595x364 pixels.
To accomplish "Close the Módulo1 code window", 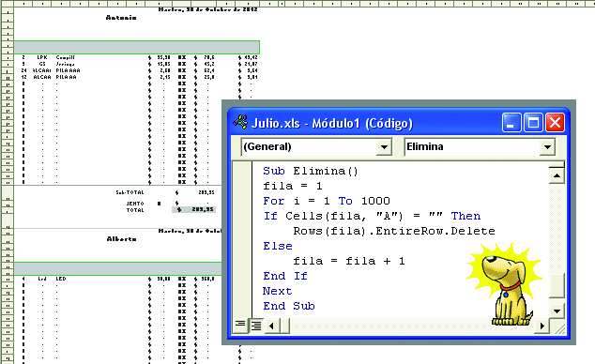I will (555, 123).
